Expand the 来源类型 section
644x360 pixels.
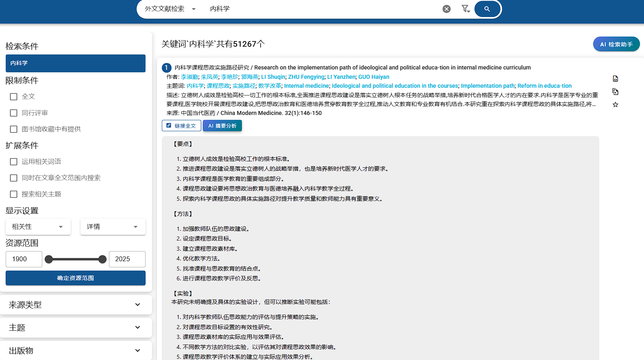coord(76,305)
